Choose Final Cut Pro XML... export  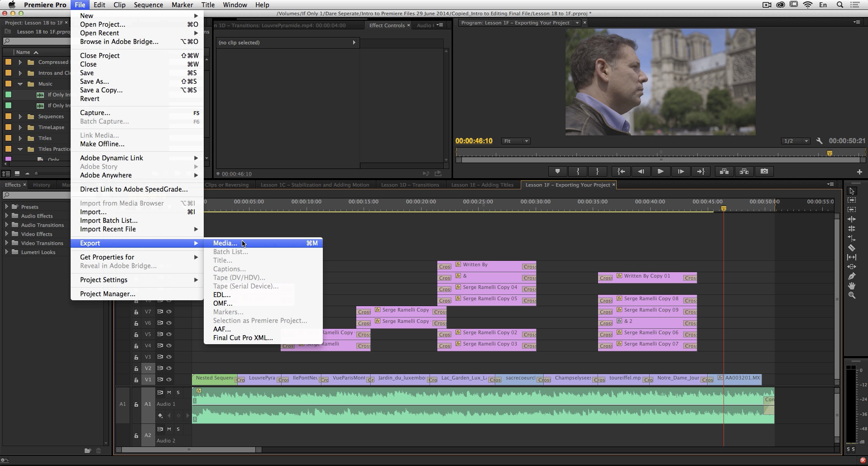[x=263, y=338]
